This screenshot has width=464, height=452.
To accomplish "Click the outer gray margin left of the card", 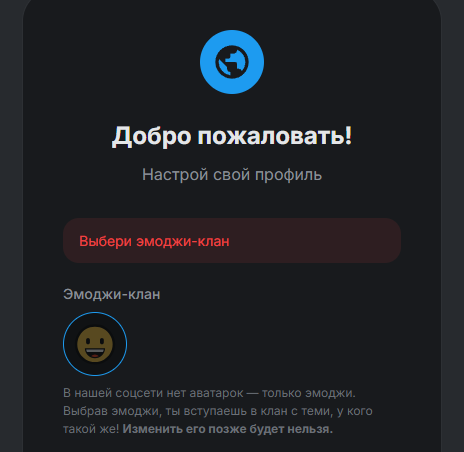I will coord(11,233).
